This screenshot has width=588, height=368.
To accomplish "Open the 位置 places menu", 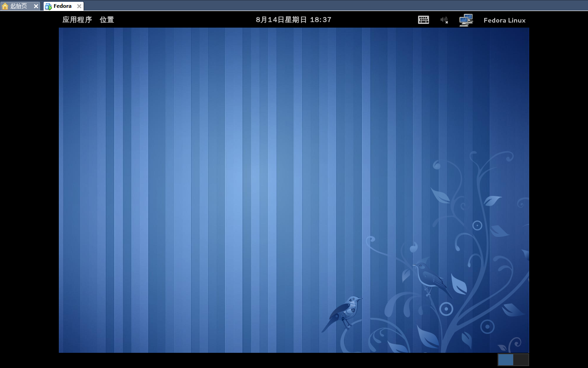I will coord(107,20).
